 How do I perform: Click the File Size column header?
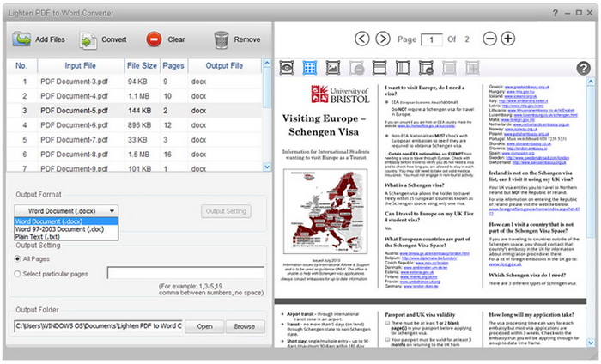(142, 65)
